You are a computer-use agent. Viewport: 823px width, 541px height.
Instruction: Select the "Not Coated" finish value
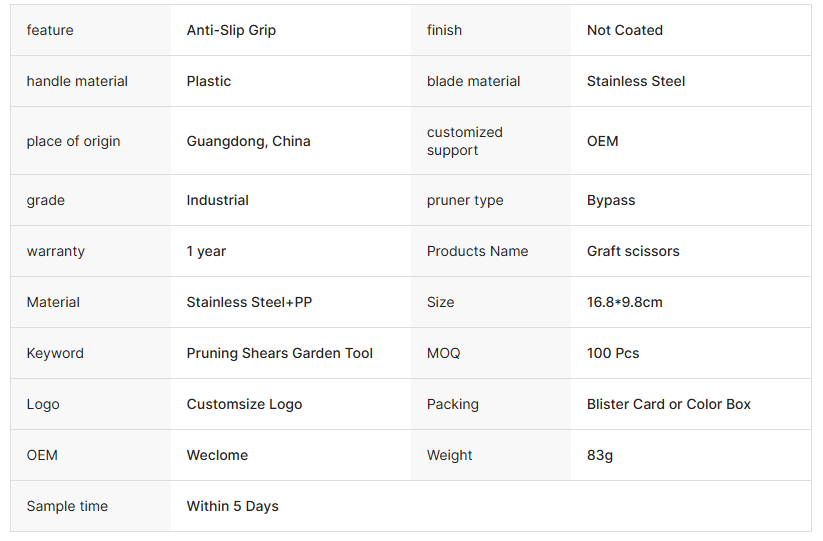624,30
